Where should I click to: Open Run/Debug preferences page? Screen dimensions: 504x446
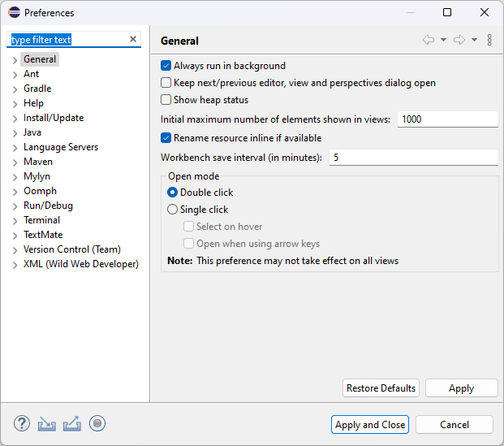tap(48, 206)
